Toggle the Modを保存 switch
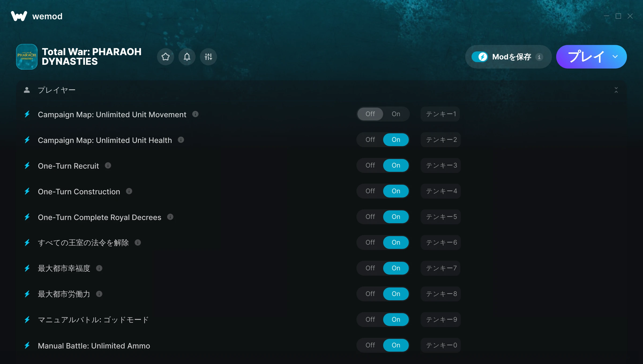 [480, 57]
